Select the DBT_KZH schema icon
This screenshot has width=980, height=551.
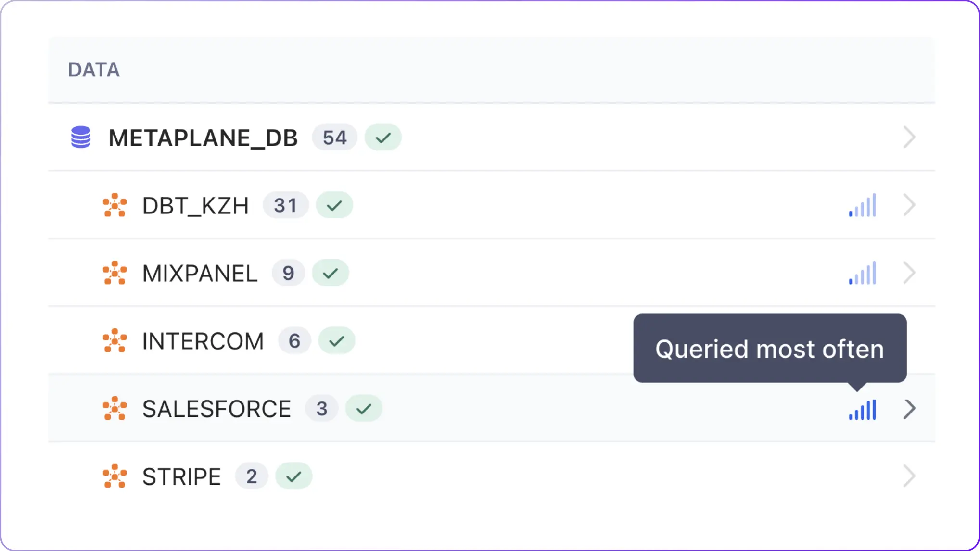[115, 205]
